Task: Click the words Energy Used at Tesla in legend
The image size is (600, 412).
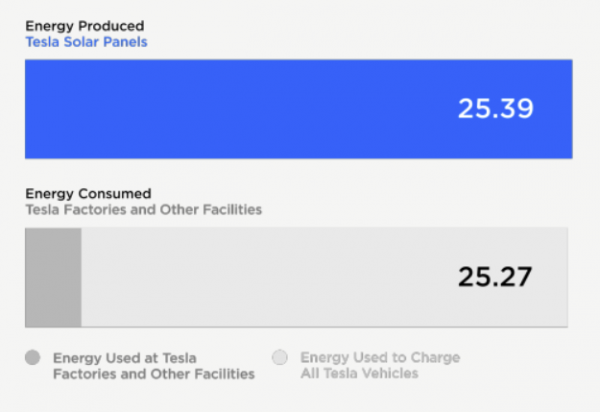Action: [124, 357]
